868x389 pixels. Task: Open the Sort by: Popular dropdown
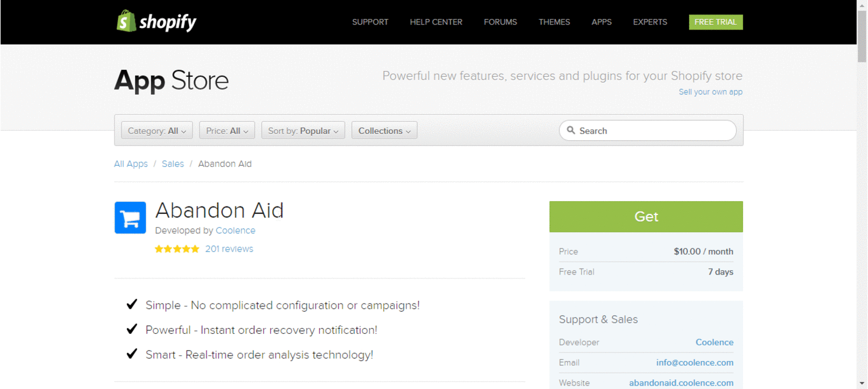303,131
